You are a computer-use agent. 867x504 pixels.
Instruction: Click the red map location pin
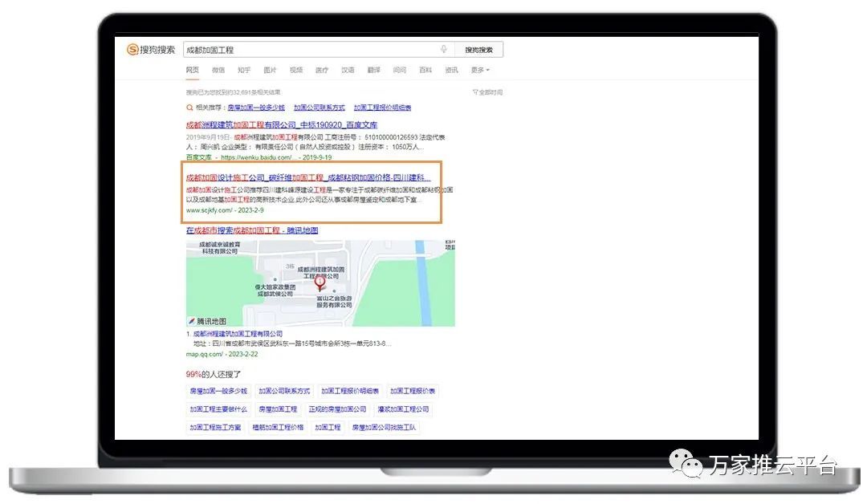pos(320,282)
